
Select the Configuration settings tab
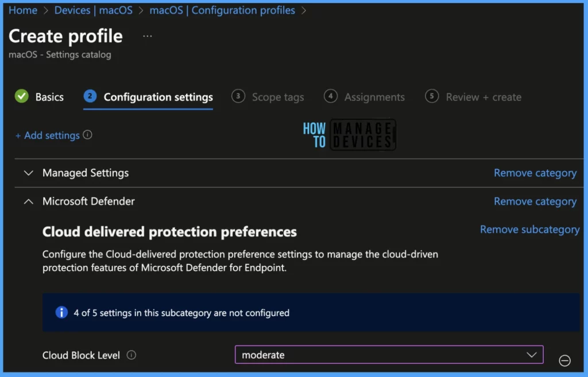click(148, 97)
